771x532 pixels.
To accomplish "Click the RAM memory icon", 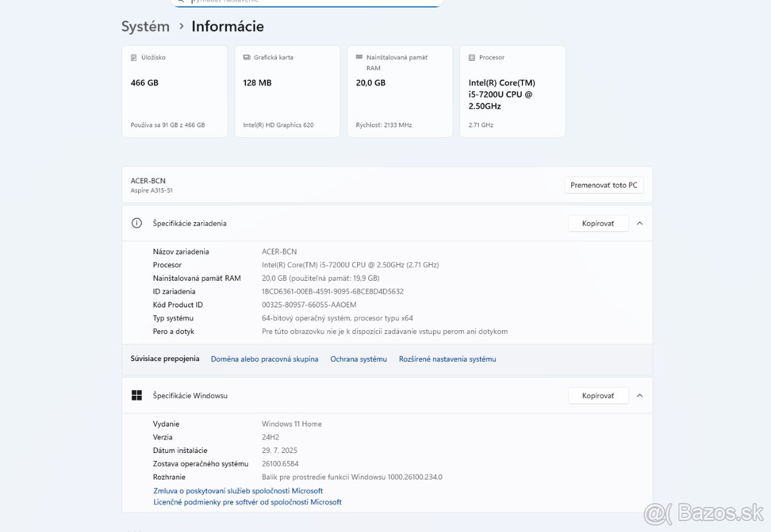I will 359,58.
